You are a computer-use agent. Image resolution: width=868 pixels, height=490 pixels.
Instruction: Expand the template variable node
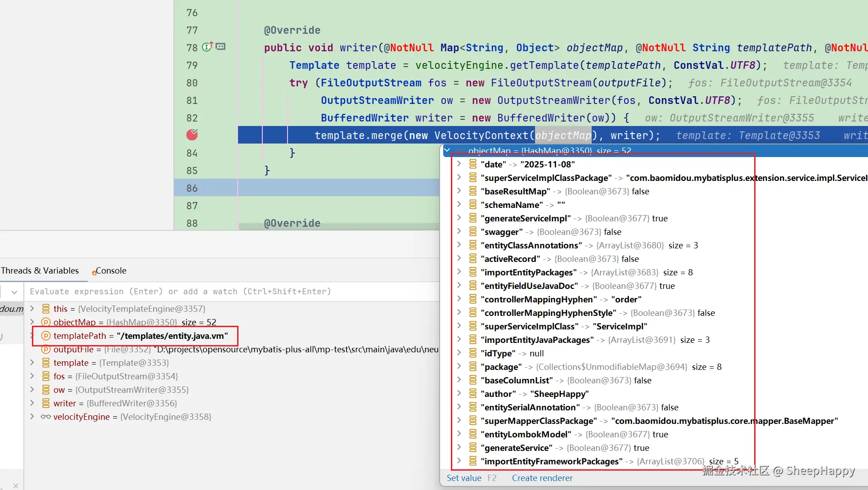pyautogui.click(x=32, y=362)
